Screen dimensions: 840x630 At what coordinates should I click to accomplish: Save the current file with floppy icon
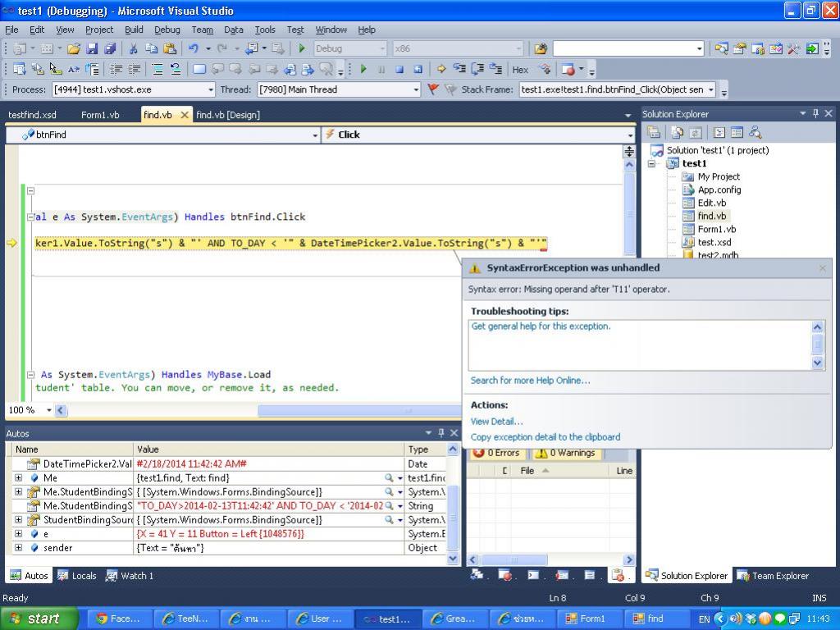[92, 48]
